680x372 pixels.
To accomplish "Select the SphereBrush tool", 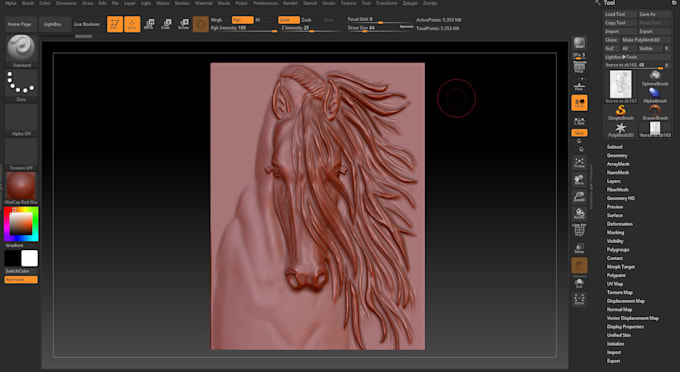I will [655, 78].
